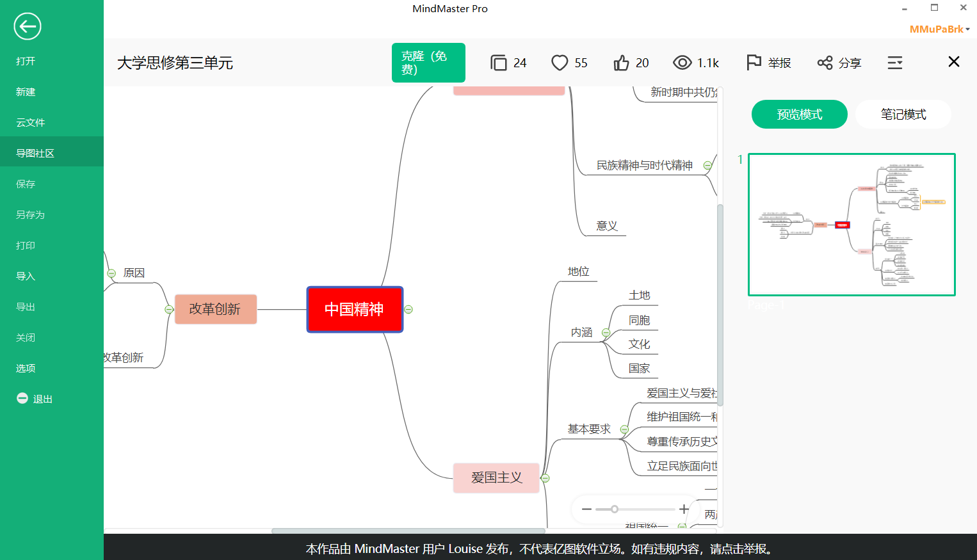Click the 基本要求 subtopic text
Viewport: 977px width, 560px height.
pos(589,429)
